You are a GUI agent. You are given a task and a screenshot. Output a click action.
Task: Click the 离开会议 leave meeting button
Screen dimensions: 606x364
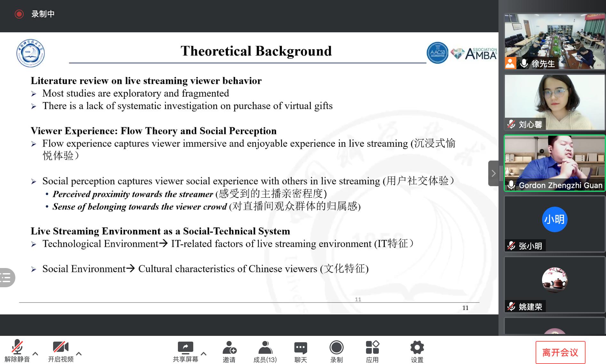tap(560, 352)
